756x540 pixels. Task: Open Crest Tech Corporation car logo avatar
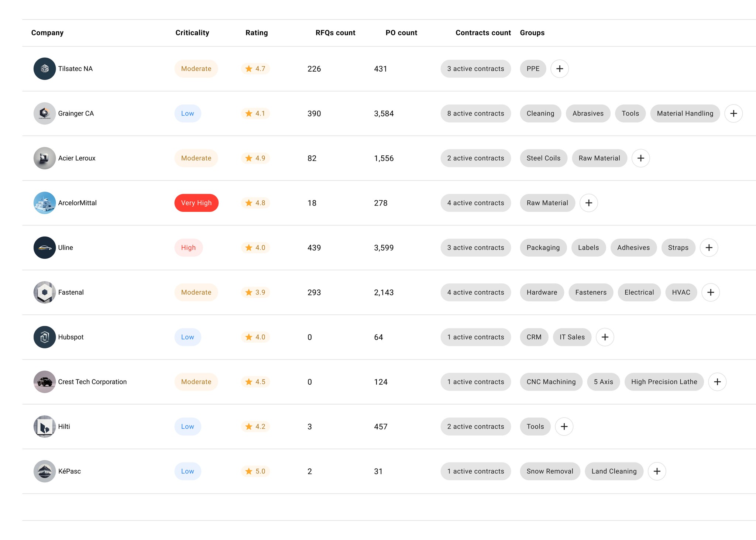tap(45, 382)
